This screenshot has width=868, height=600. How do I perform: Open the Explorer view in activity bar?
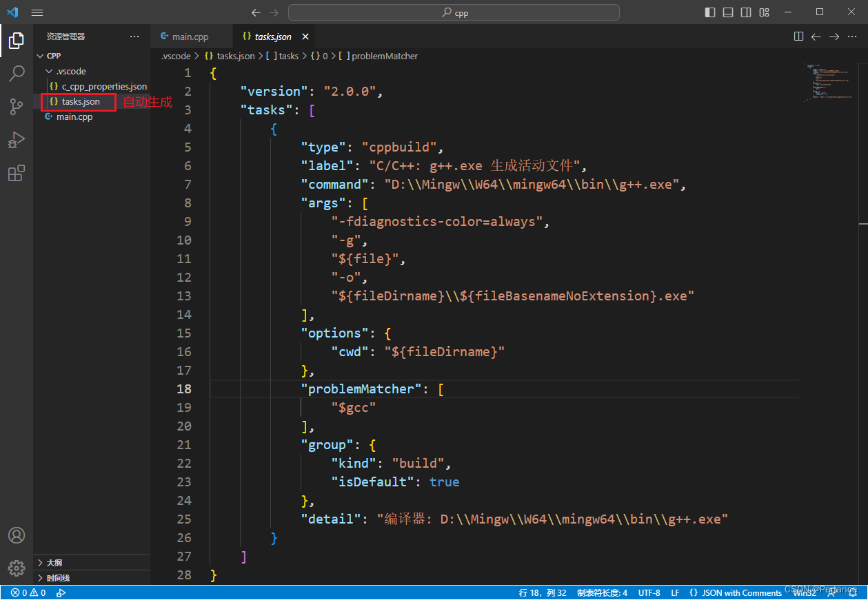(17, 41)
